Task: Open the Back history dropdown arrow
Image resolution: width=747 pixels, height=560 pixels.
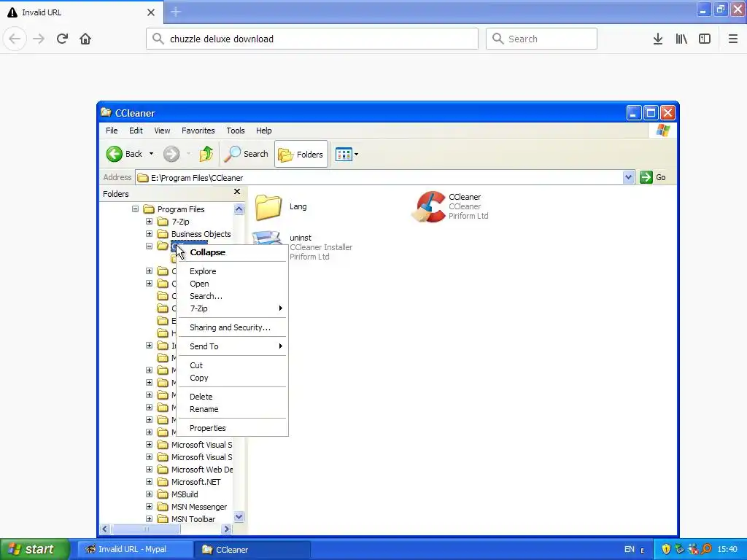Action: 151,154
